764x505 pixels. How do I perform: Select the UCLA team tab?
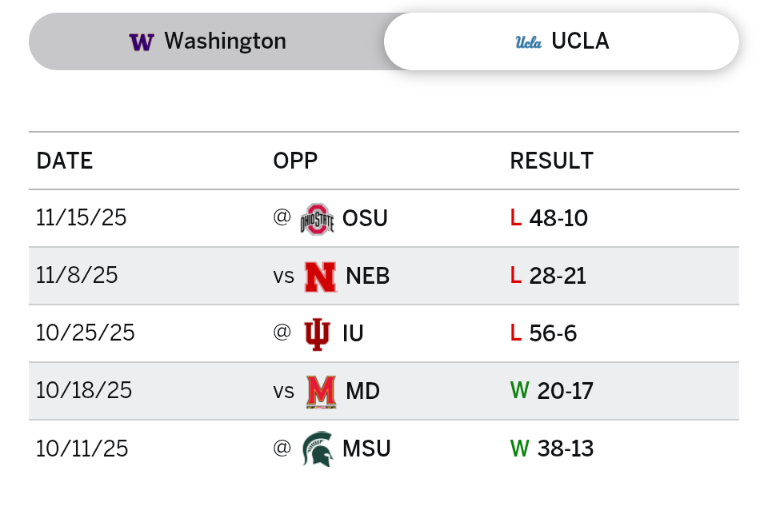click(561, 42)
